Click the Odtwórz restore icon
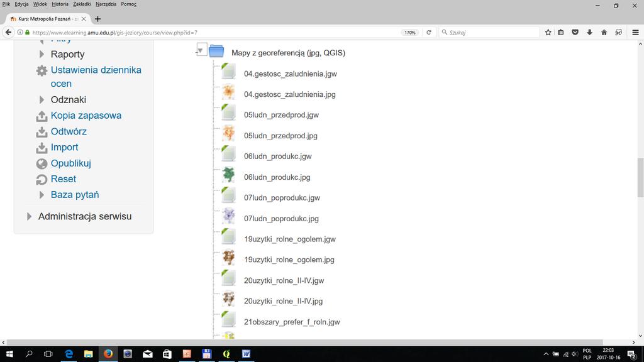Image resolution: width=644 pixels, height=362 pixels. pyautogui.click(x=42, y=132)
